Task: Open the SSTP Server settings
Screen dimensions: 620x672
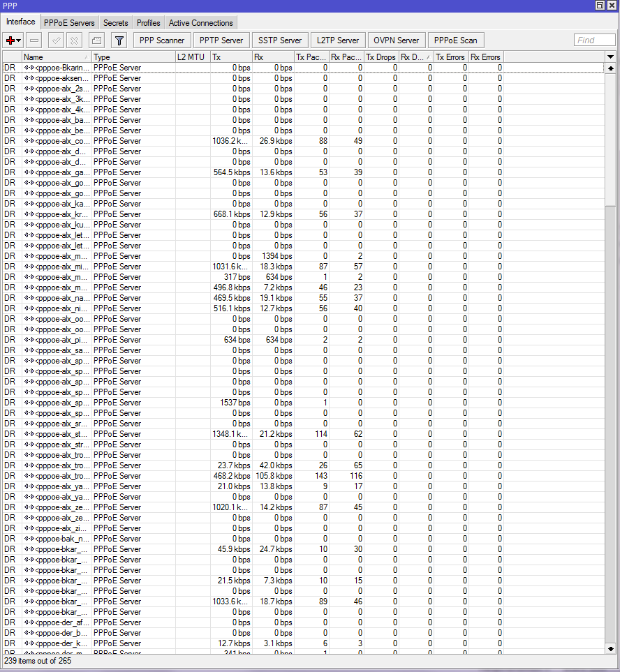Action: pyautogui.click(x=280, y=40)
